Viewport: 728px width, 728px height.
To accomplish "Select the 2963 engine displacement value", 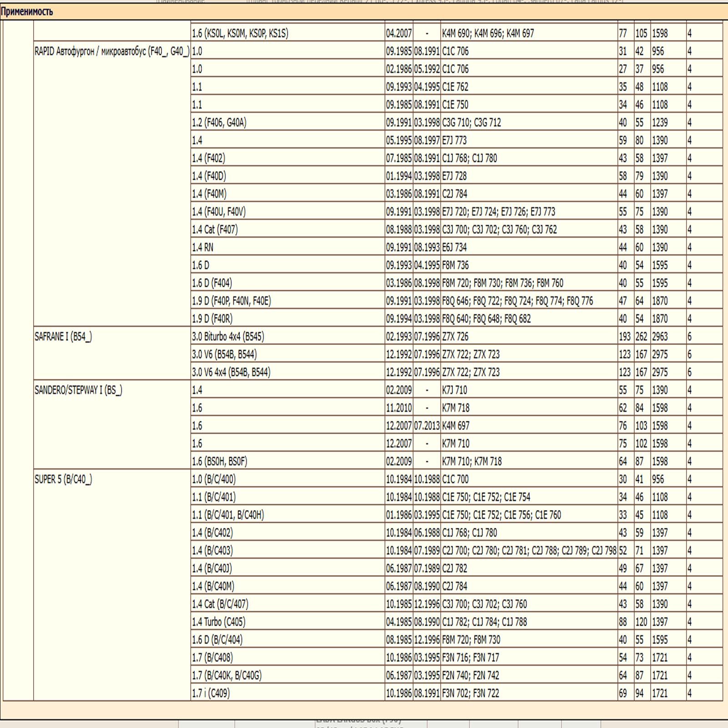I will click(660, 337).
